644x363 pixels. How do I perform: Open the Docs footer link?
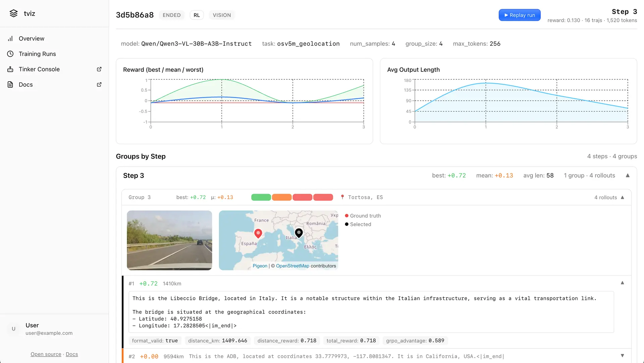72,354
